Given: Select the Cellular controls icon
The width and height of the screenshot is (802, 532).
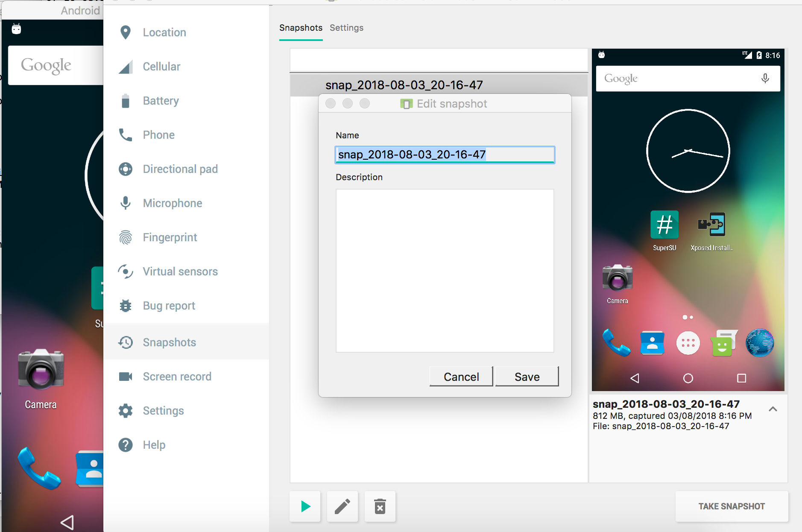Looking at the screenshot, I should (x=161, y=66).
